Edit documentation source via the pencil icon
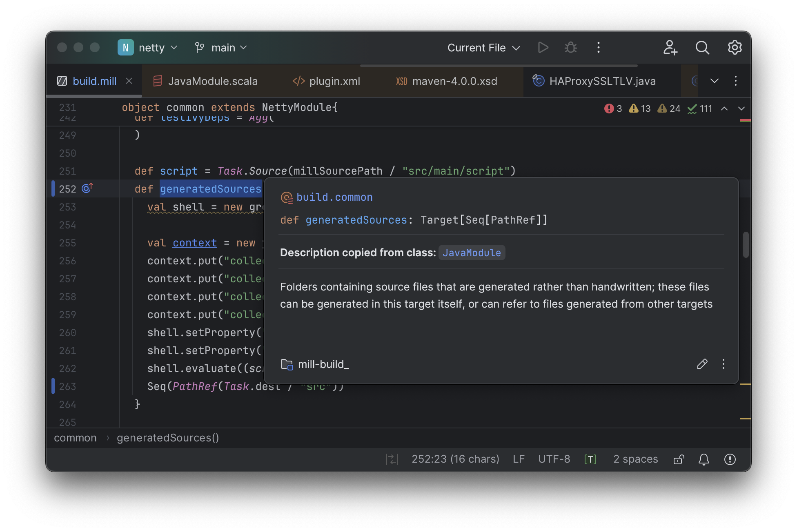This screenshot has height=532, width=797. 702,364
